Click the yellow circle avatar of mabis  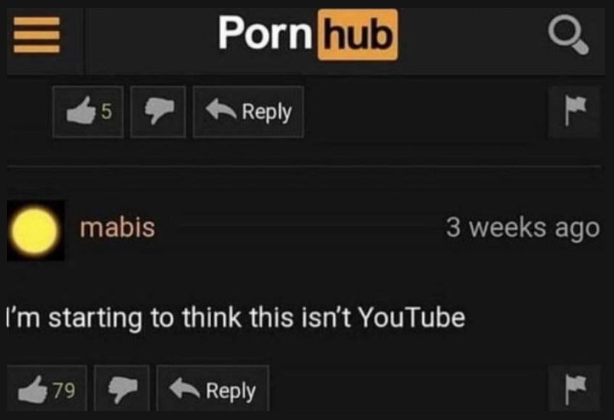[35, 231]
